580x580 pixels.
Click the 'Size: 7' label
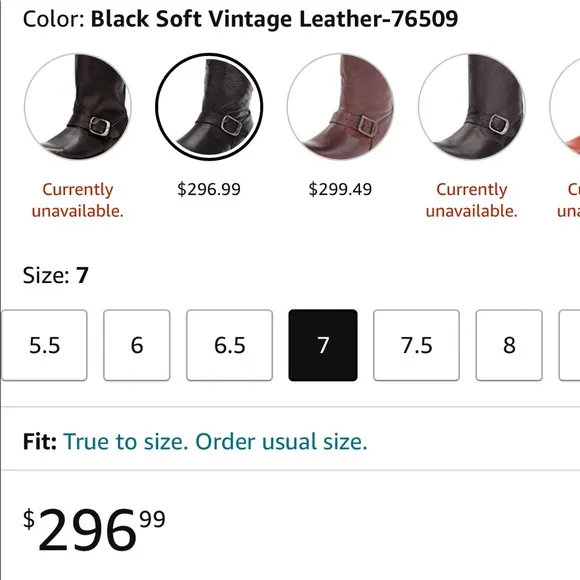coord(56,275)
